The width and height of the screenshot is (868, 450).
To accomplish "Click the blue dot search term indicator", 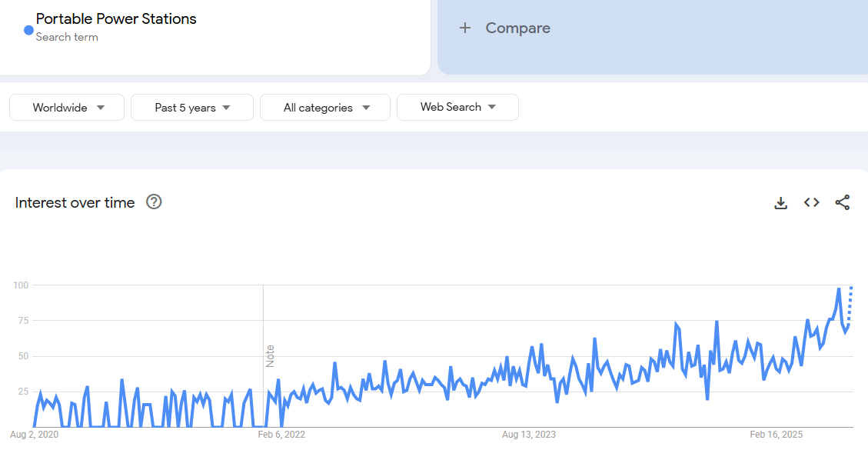I will coord(28,31).
